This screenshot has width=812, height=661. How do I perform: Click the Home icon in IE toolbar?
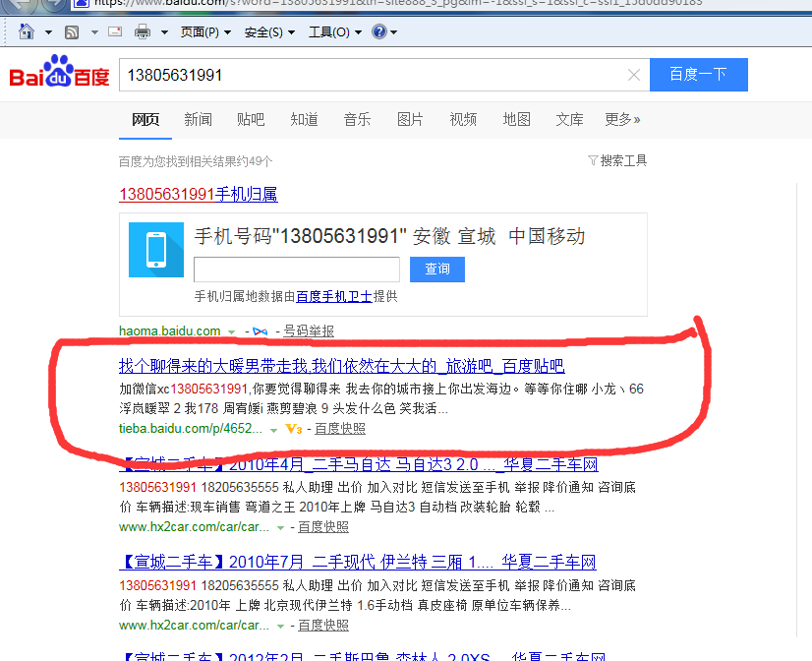(27, 32)
